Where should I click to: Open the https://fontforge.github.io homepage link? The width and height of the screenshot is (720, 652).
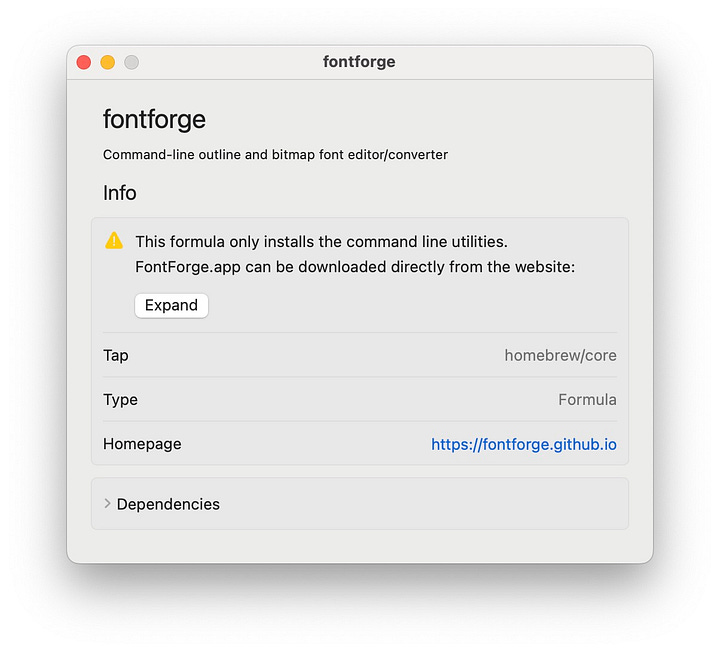coord(523,444)
